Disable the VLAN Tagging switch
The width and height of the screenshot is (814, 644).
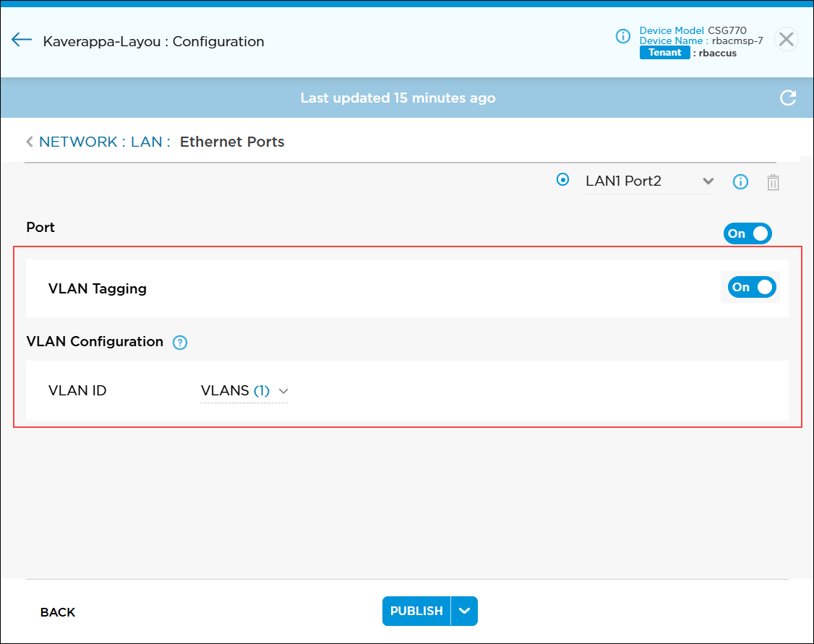click(752, 287)
